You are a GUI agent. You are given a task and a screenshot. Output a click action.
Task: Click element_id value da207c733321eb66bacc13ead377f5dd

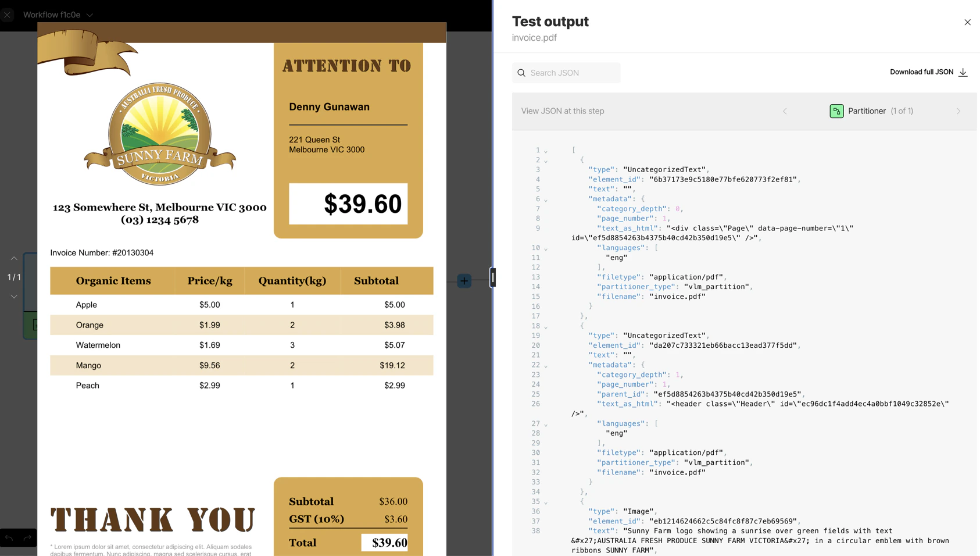[x=723, y=345]
